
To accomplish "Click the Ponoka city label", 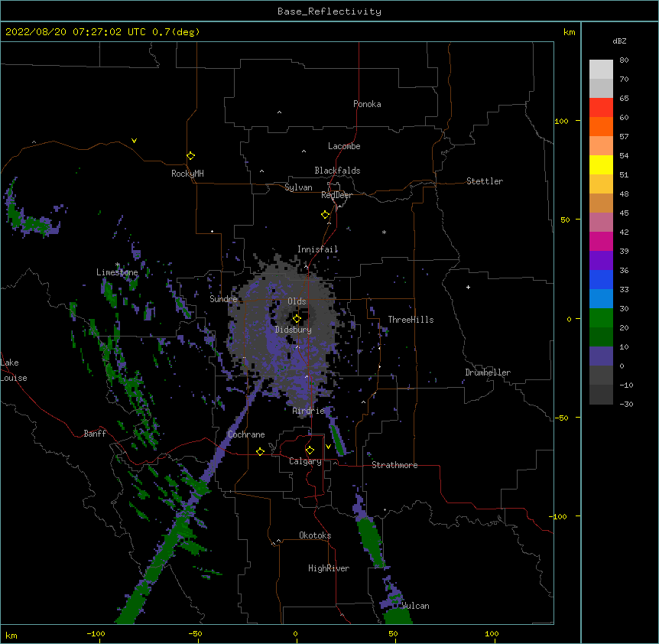I will coord(367,104).
